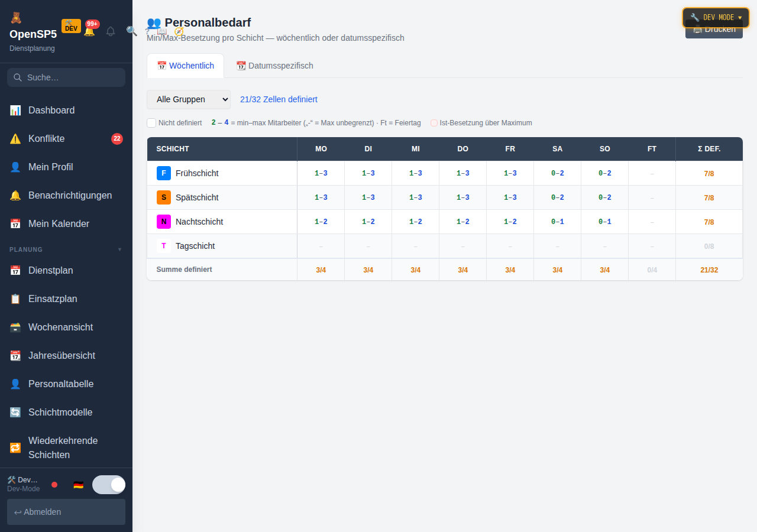Switch to the Datumsspezifisch tab
Image resolution: width=757 pixels, height=532 pixels.
(274, 66)
